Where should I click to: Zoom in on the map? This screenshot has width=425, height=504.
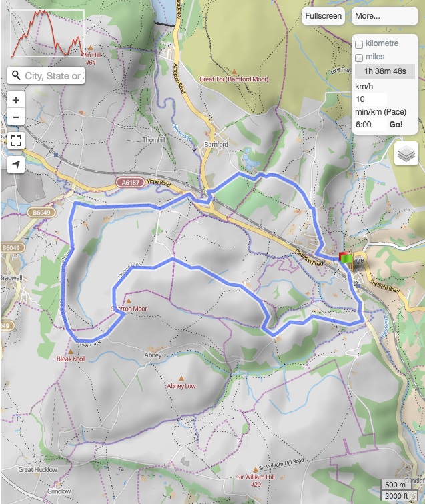(x=16, y=99)
